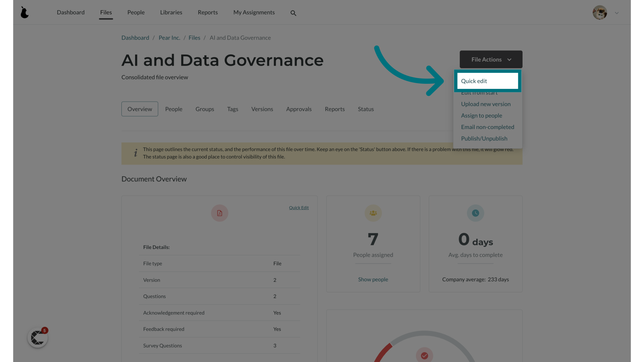Click the Version row label
The height and width of the screenshot is (362, 644).
(152, 280)
